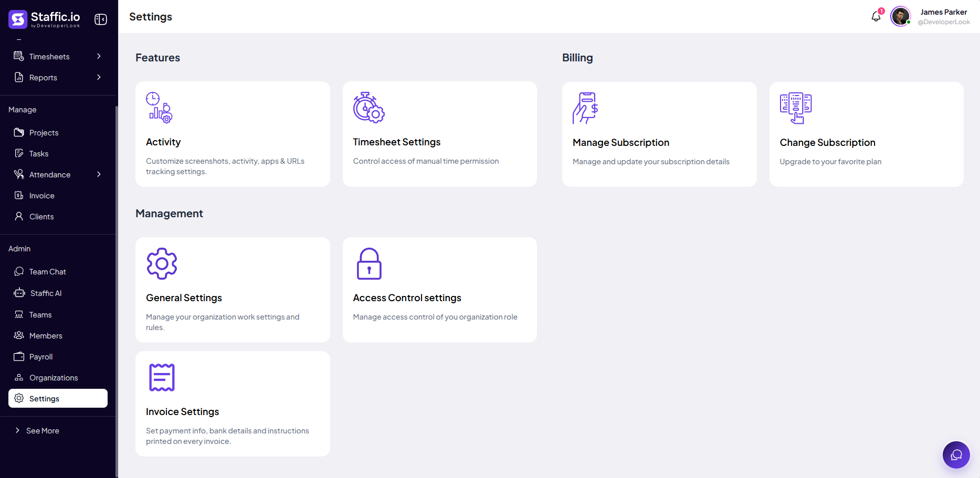Open Team Chat menu item
This screenshot has width=980, height=478.
pyautogui.click(x=58, y=271)
